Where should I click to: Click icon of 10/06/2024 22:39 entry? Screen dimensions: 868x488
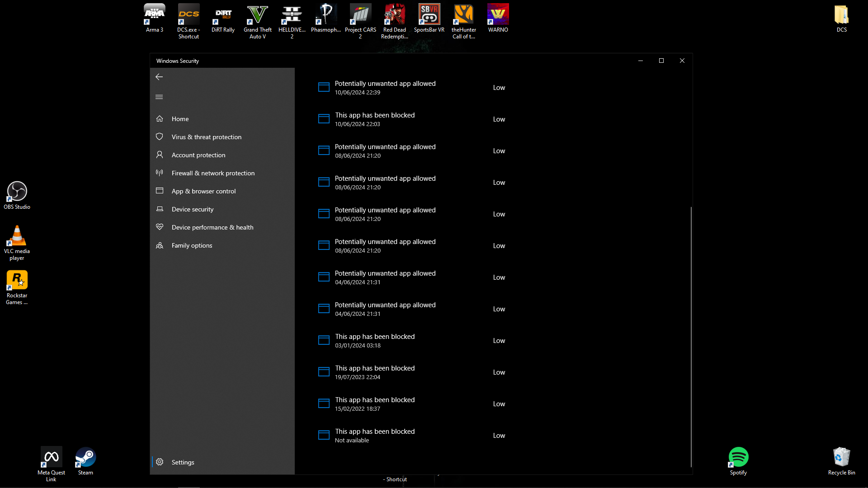324,87
